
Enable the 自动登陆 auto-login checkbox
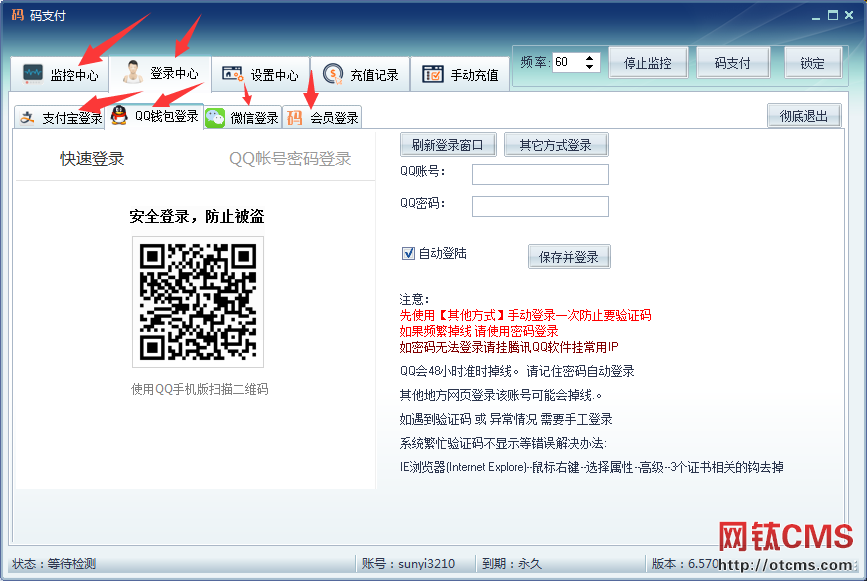pos(407,251)
